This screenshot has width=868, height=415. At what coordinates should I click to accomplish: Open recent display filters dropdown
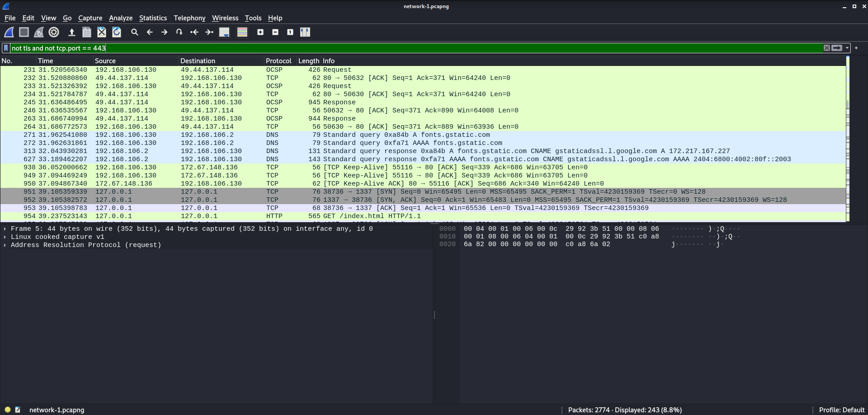(x=847, y=48)
